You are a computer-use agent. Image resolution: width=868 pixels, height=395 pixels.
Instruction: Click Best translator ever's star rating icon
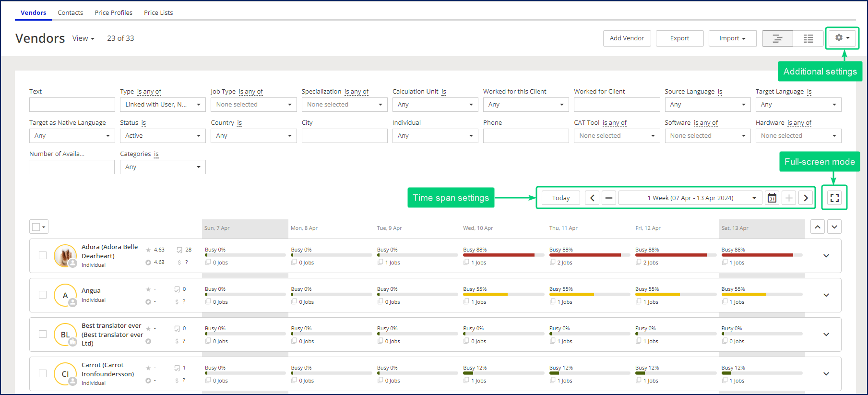tap(148, 329)
